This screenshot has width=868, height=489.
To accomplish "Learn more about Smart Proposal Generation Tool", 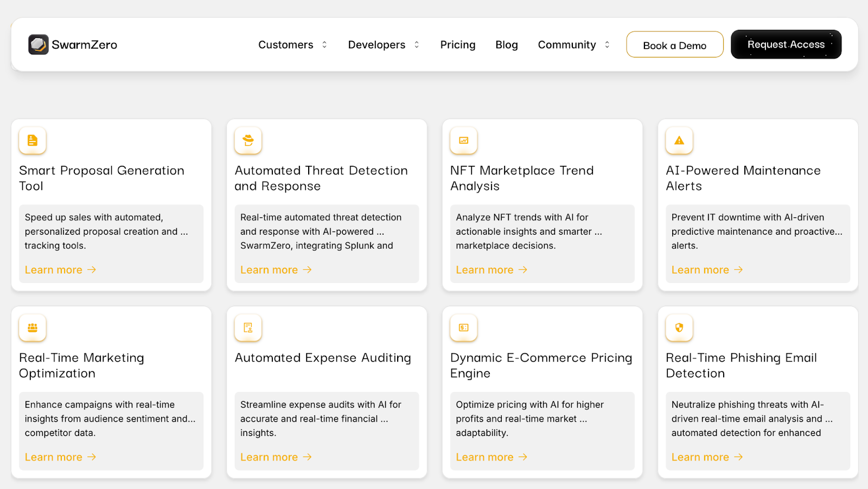I will tap(60, 270).
